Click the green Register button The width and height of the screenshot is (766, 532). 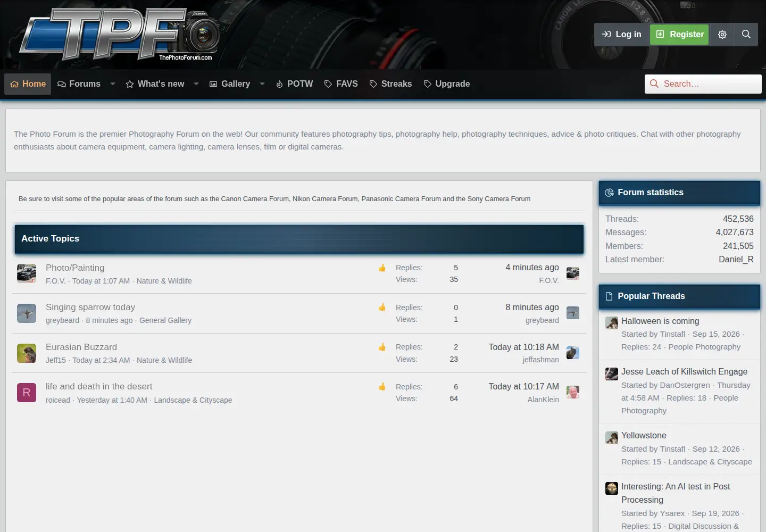click(x=679, y=35)
